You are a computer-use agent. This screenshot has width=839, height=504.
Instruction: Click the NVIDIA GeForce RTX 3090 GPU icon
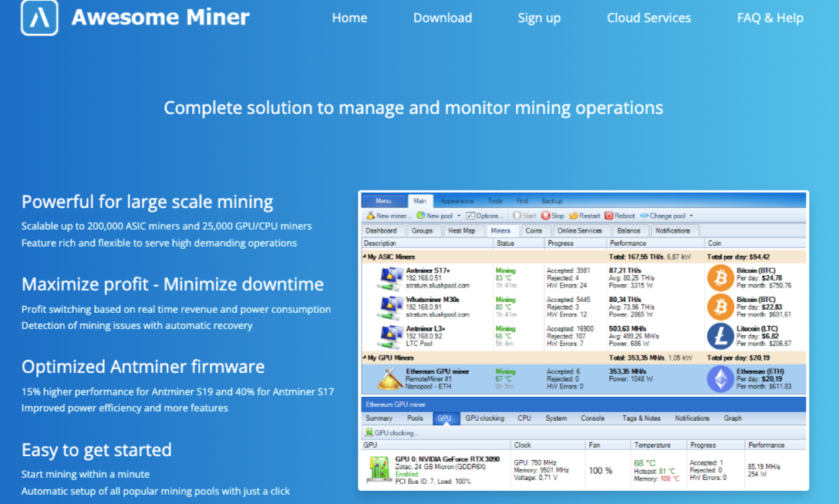[379, 469]
